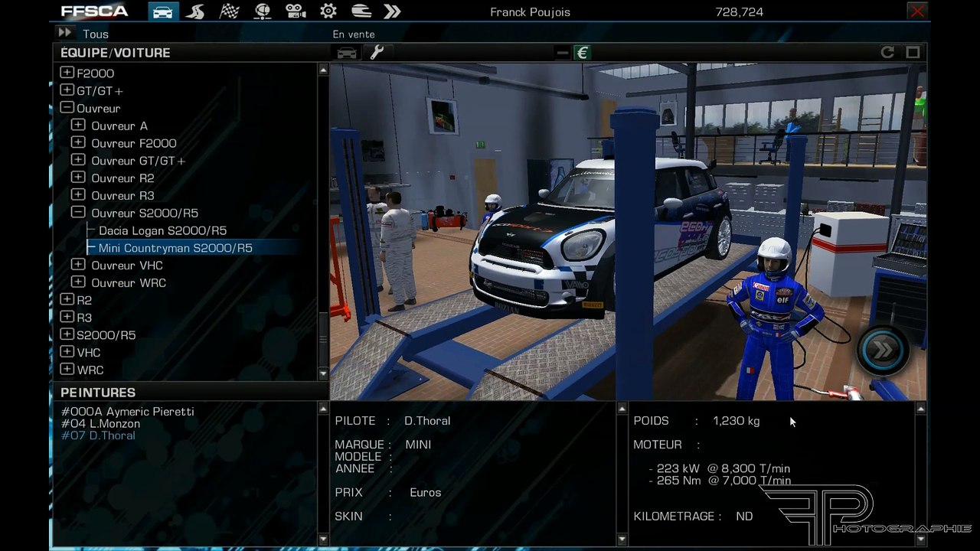Click the up arrow of the poids info scrollbar
980x551 pixels.
point(920,409)
